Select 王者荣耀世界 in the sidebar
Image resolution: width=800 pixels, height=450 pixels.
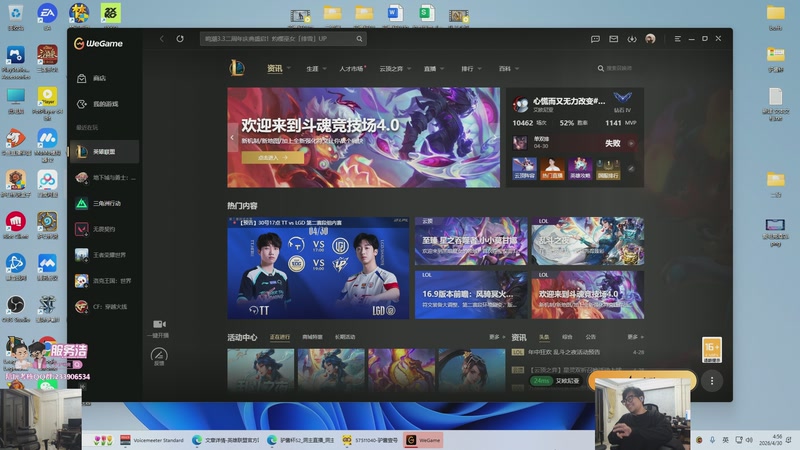click(104, 255)
